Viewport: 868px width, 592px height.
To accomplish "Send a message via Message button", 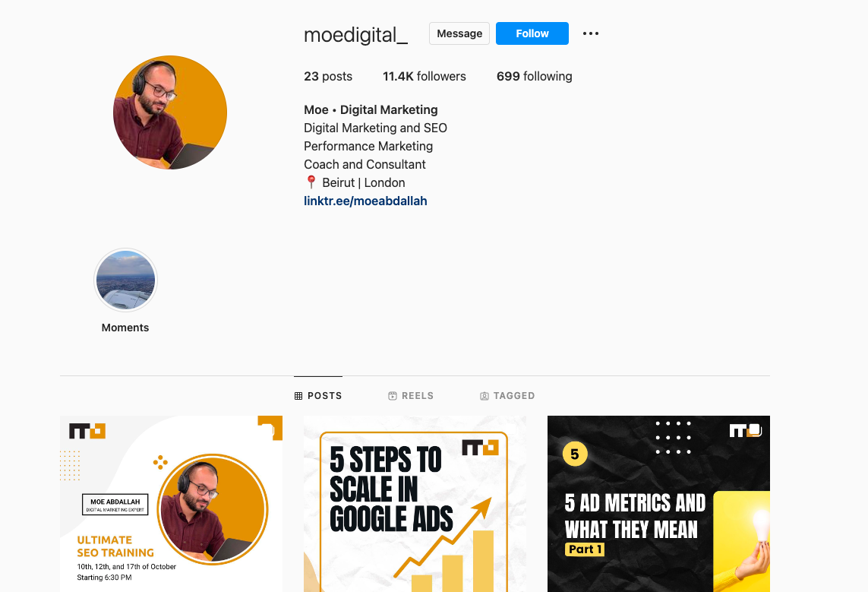I will pyautogui.click(x=459, y=33).
